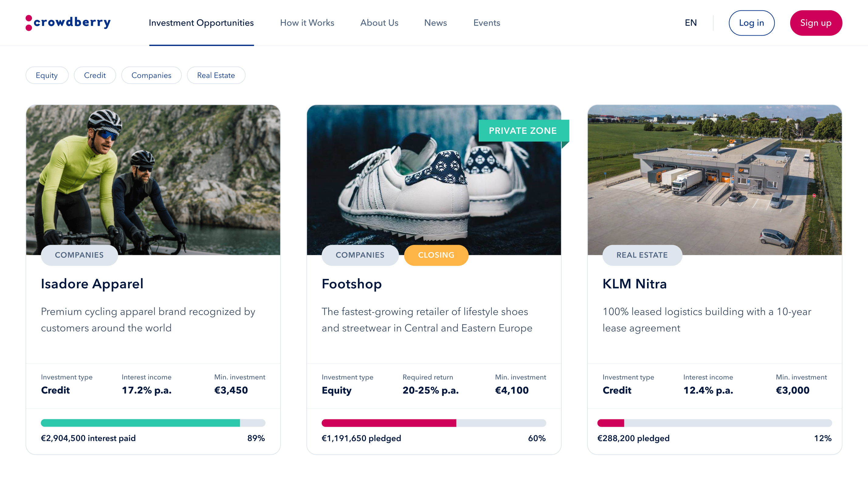Open the Isadore Apparel title link
Screen dimensions: 868x489
(x=92, y=284)
